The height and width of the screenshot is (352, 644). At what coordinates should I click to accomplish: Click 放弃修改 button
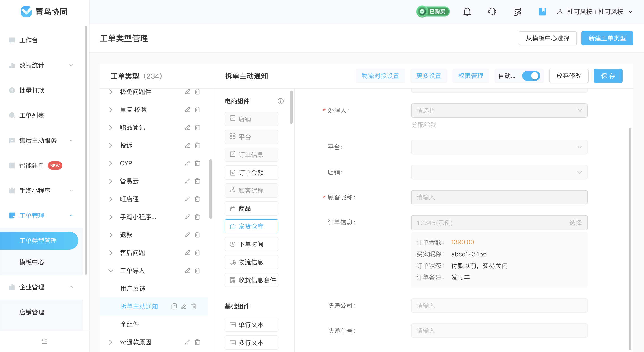click(x=569, y=76)
